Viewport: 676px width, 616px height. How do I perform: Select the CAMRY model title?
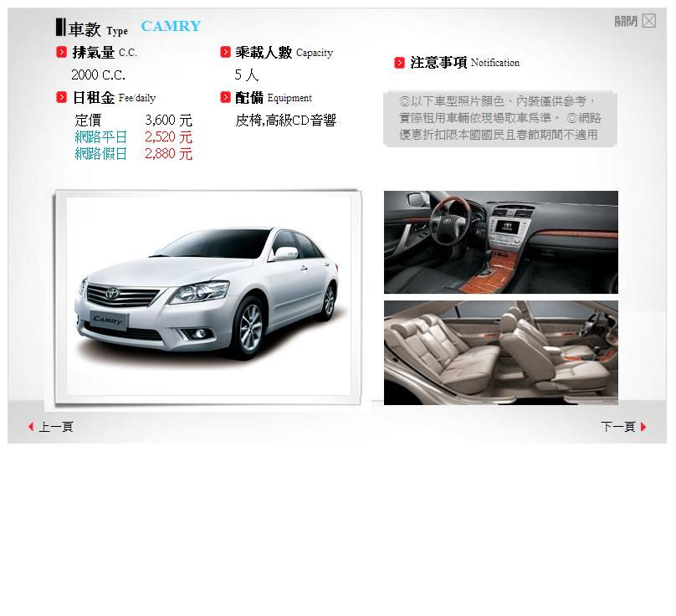click(171, 26)
